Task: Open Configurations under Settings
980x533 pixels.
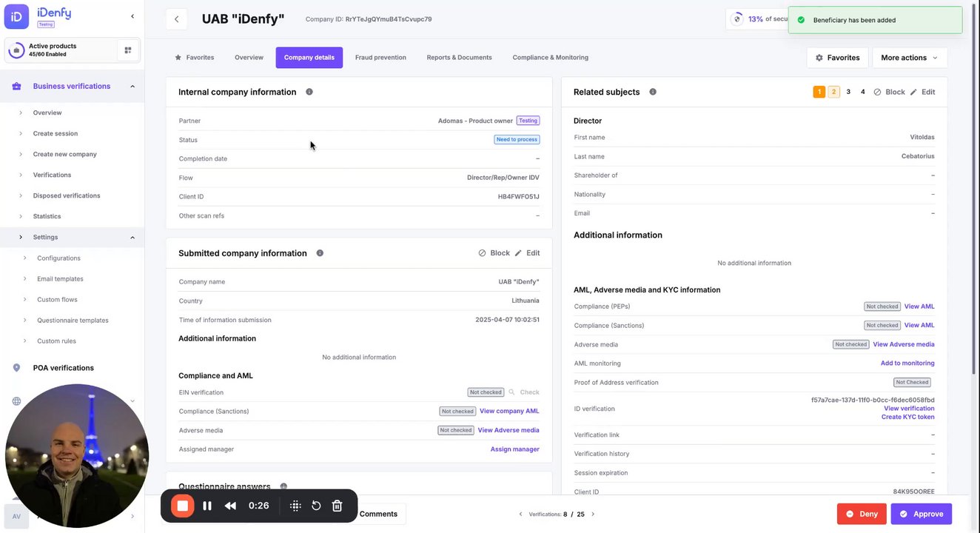Action: click(58, 258)
